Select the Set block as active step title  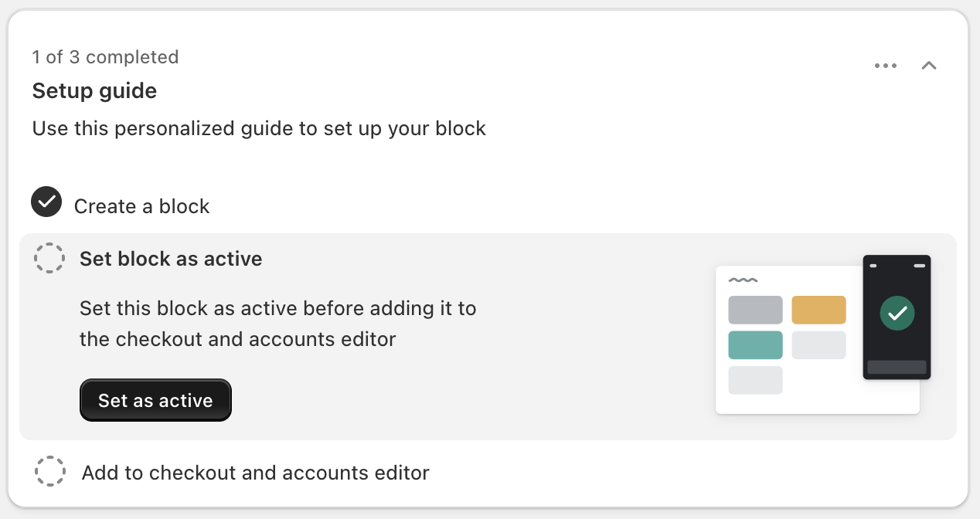(170, 259)
